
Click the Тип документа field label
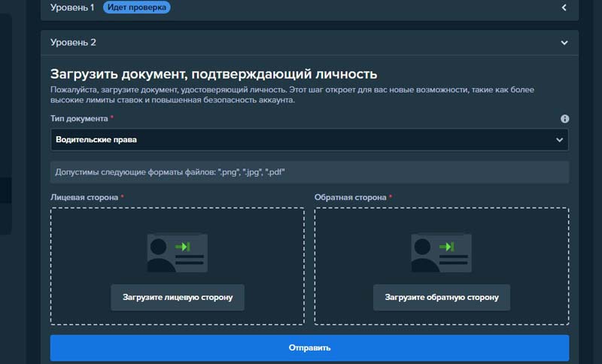click(x=79, y=119)
